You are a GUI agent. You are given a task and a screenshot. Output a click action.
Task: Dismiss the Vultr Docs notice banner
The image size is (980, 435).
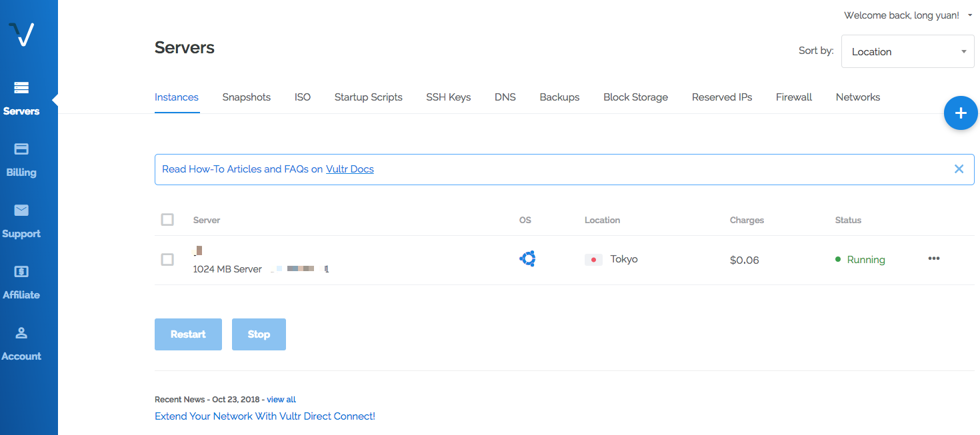pos(959,169)
